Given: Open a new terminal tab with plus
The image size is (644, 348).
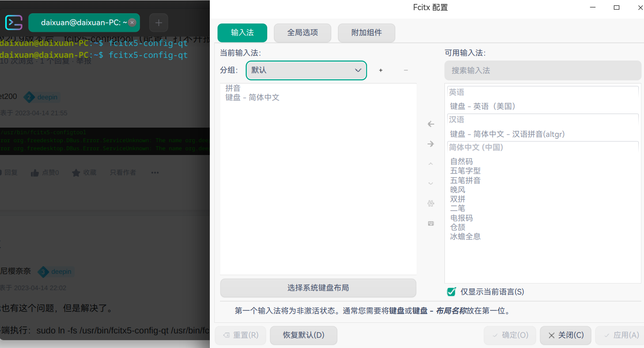Looking at the screenshot, I should (x=159, y=23).
